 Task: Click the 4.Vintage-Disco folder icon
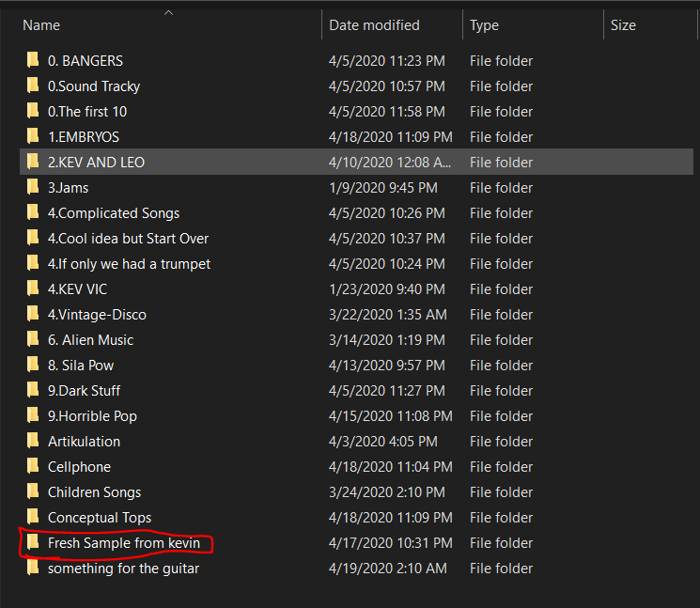[33, 314]
